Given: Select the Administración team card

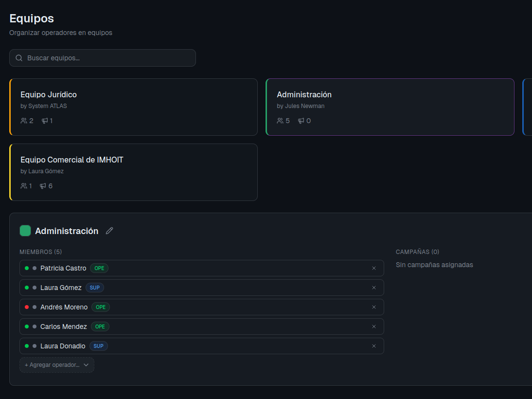Looking at the screenshot, I should [x=390, y=107].
